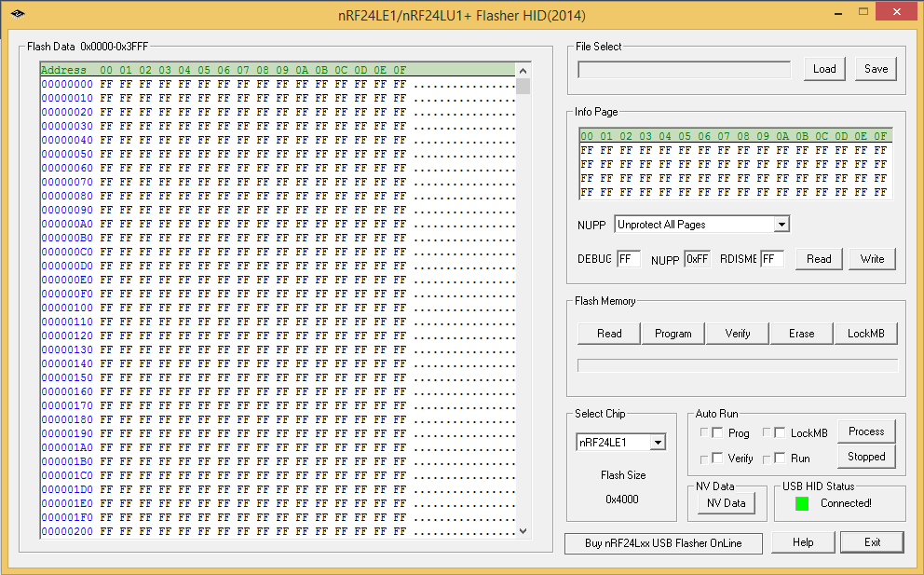924x575 pixels.
Task: Verify the flash memory
Action: pos(737,333)
